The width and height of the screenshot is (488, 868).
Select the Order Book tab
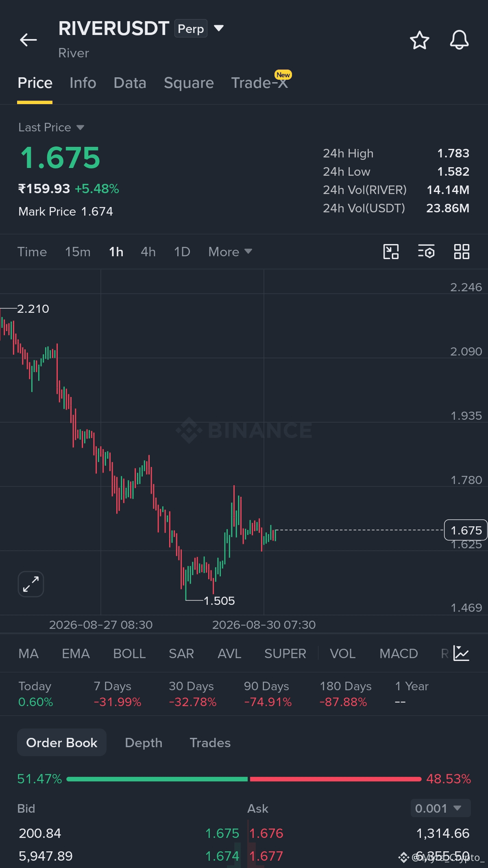coord(62,743)
